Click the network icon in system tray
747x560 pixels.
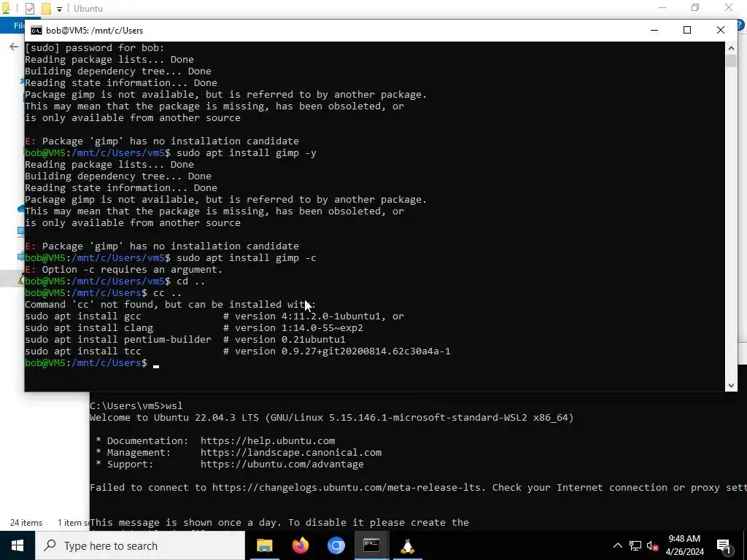pos(635,545)
